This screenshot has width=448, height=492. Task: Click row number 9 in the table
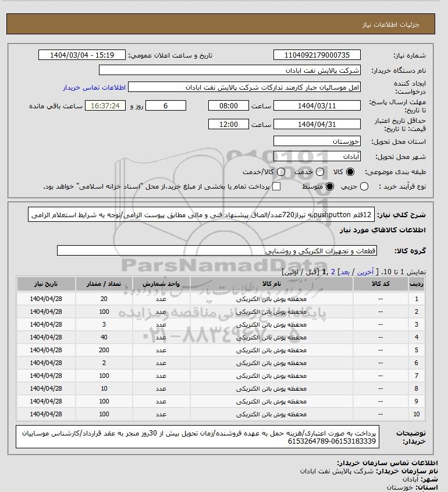tap(417, 401)
